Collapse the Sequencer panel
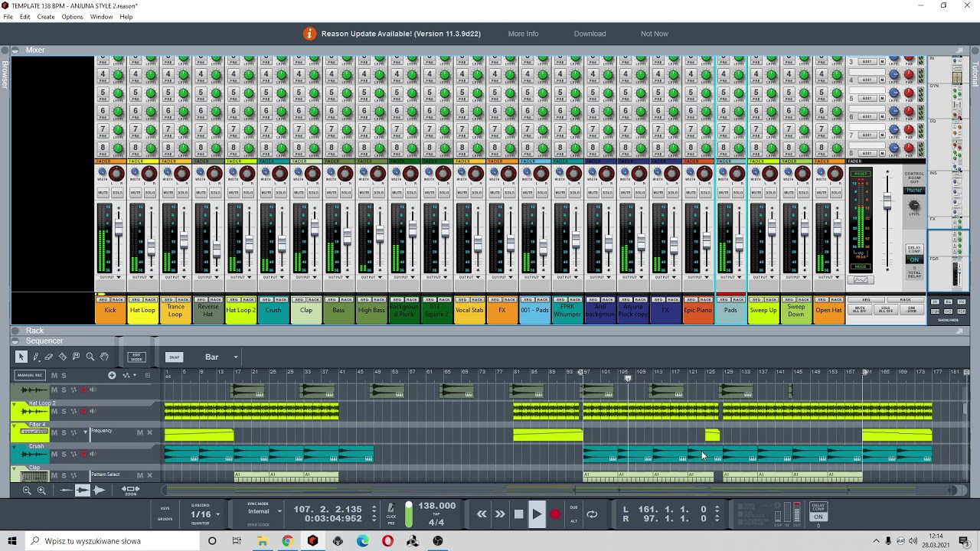Screen dimensions: 980x551 (15, 341)
